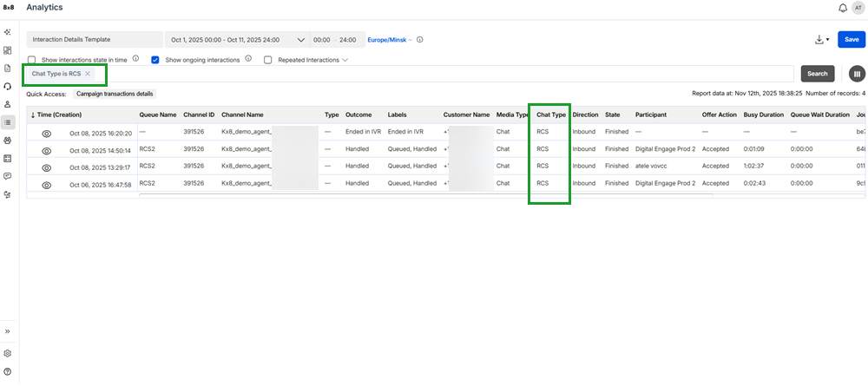Image resolution: width=868 pixels, height=386 pixels.
Task: Open the help question mark icon
Action: 8,371
